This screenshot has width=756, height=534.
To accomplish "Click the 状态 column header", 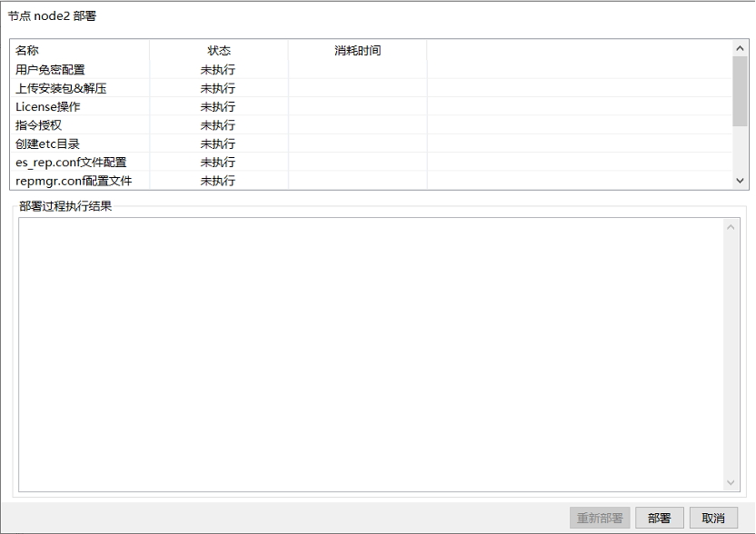I will (x=218, y=51).
